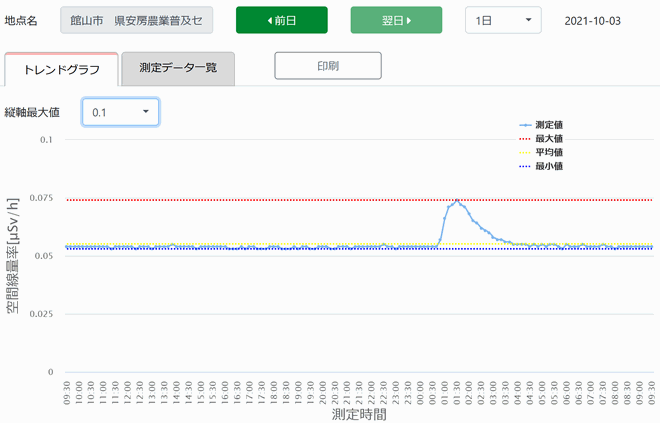Switch to the トレンドグラフ tab

[61, 69]
